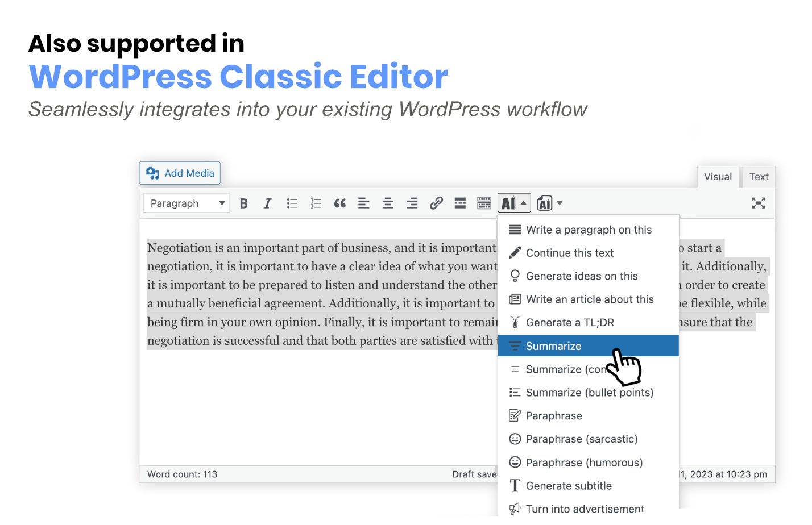Screen dimensions: 812x525
Task: Apply Italic formatting
Action: (x=267, y=203)
